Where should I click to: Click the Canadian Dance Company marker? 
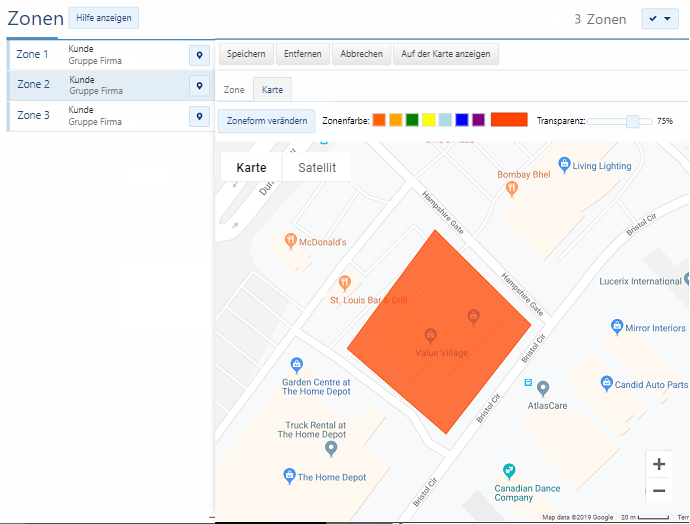coord(509,471)
